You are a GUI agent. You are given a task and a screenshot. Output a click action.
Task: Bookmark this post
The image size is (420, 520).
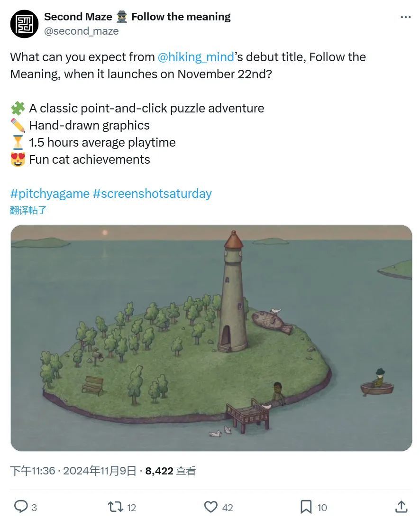(x=306, y=507)
